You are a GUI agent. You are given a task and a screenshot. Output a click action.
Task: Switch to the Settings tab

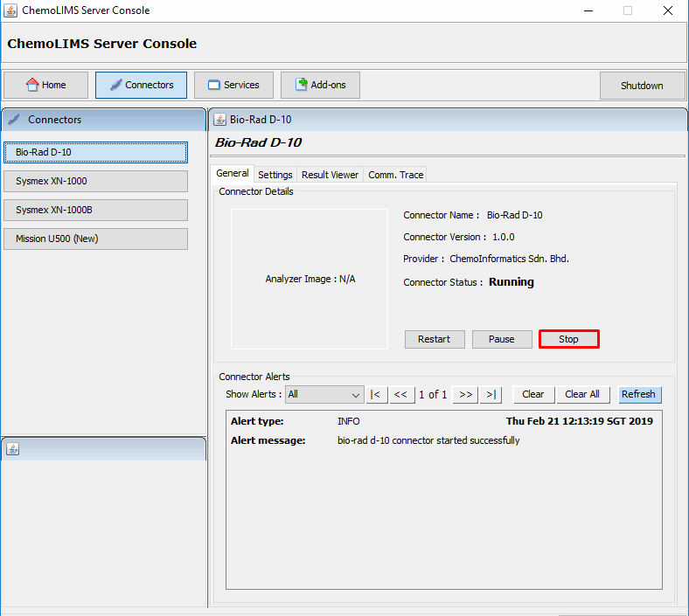coord(275,175)
